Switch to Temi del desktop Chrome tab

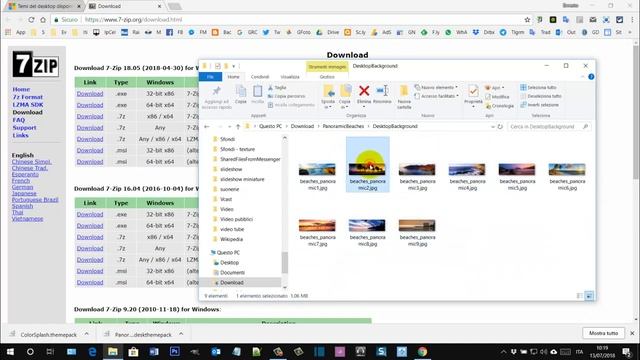coord(44,6)
